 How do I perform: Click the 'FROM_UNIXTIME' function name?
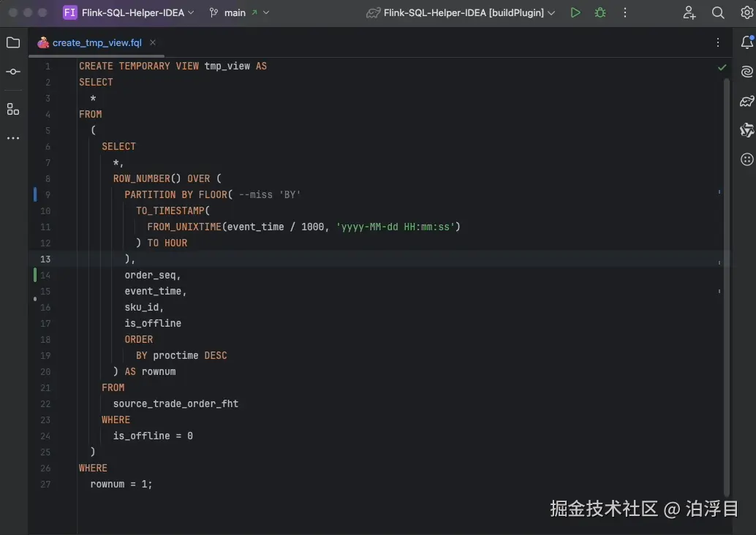pyautogui.click(x=184, y=227)
